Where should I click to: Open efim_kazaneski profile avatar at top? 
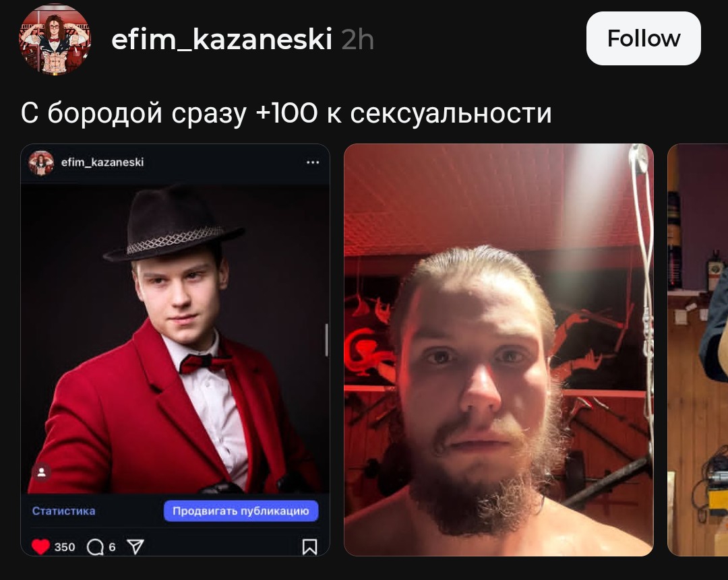(x=55, y=39)
